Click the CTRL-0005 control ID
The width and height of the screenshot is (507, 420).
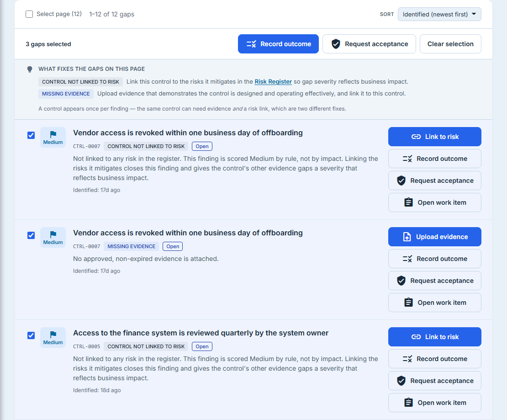tap(87, 346)
